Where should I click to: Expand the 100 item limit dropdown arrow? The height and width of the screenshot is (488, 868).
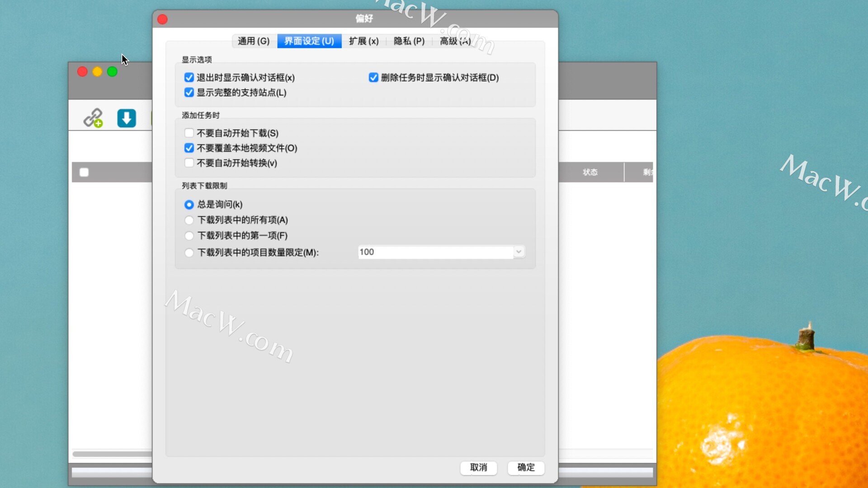(x=519, y=252)
